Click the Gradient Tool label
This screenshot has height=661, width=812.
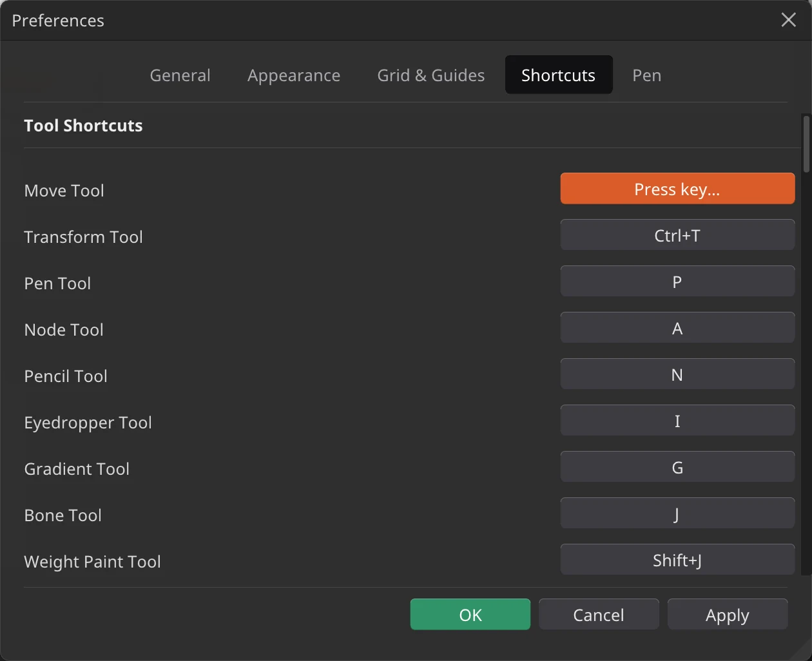[77, 469]
